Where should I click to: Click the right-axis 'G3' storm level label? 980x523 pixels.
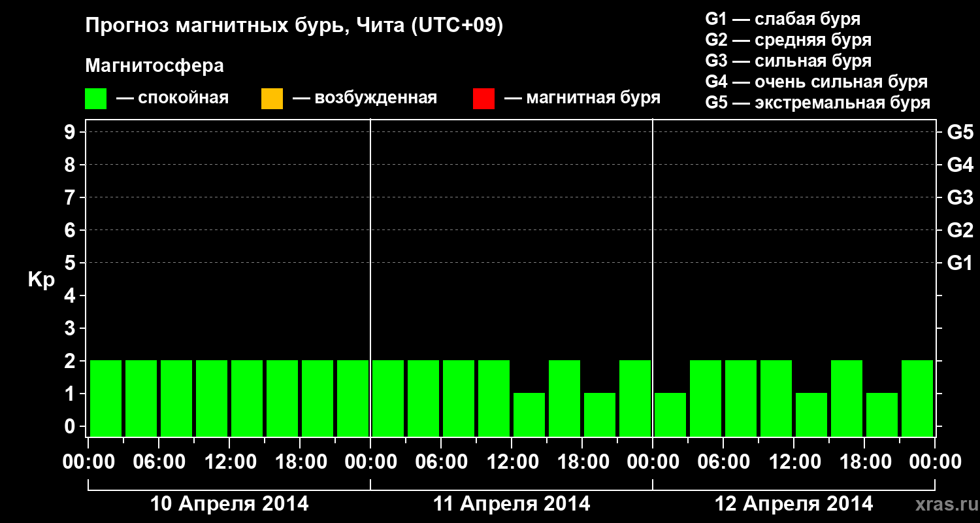pos(960,197)
